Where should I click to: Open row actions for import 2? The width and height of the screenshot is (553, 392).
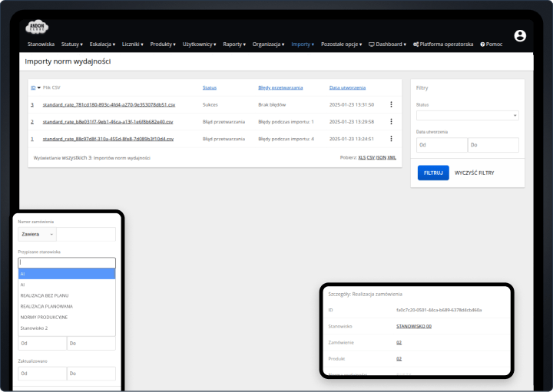(x=391, y=121)
